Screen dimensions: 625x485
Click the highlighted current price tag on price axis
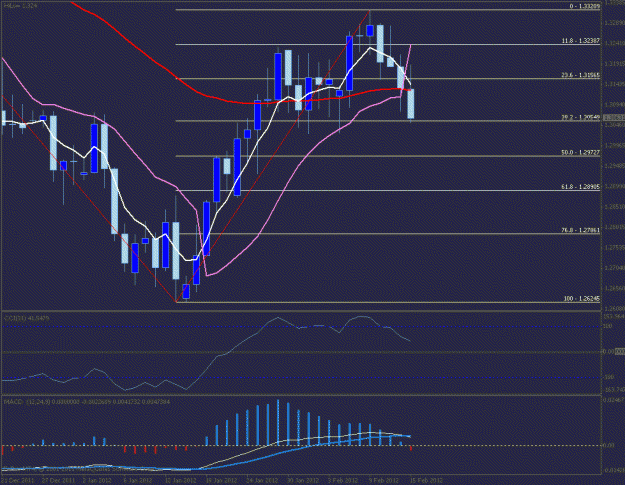tap(613, 118)
